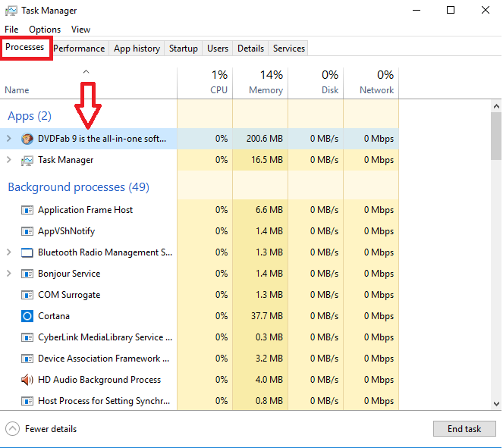Click the Task Manager title bar icon
This screenshot has height=448, width=503.
11,11
